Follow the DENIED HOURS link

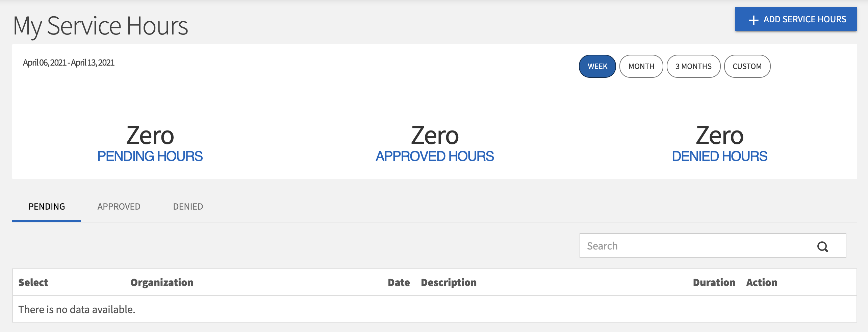click(x=719, y=156)
